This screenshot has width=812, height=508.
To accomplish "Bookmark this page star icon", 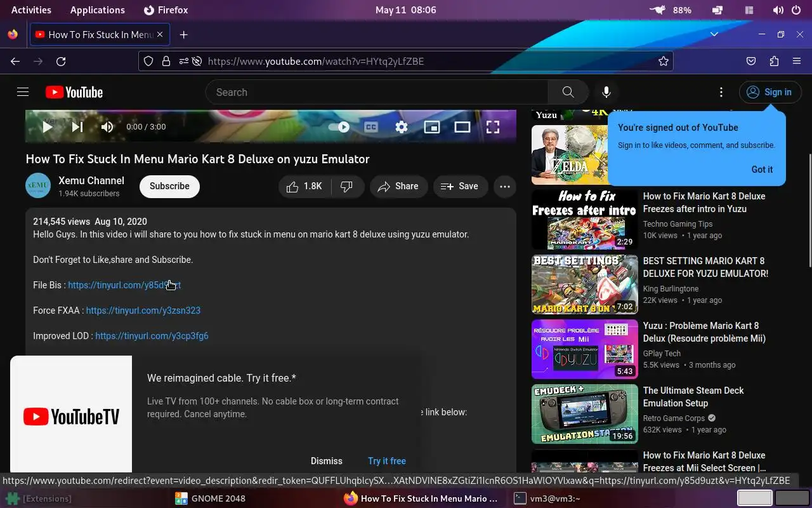I will click(664, 61).
